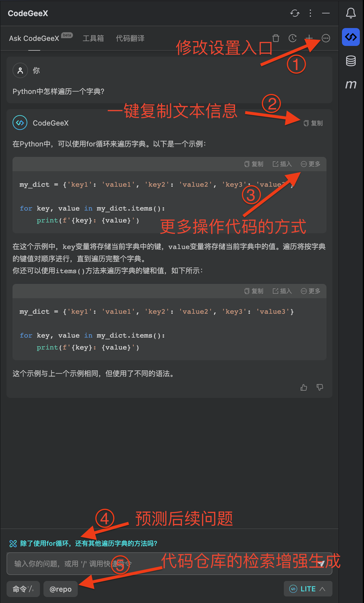Copy the whole CodeGeeX answer text
The height and width of the screenshot is (603, 364).
click(x=314, y=123)
